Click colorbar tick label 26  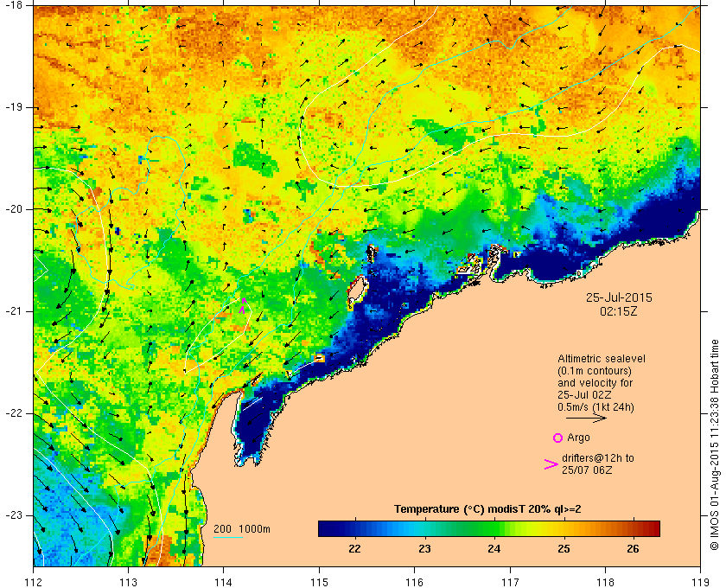click(x=633, y=548)
